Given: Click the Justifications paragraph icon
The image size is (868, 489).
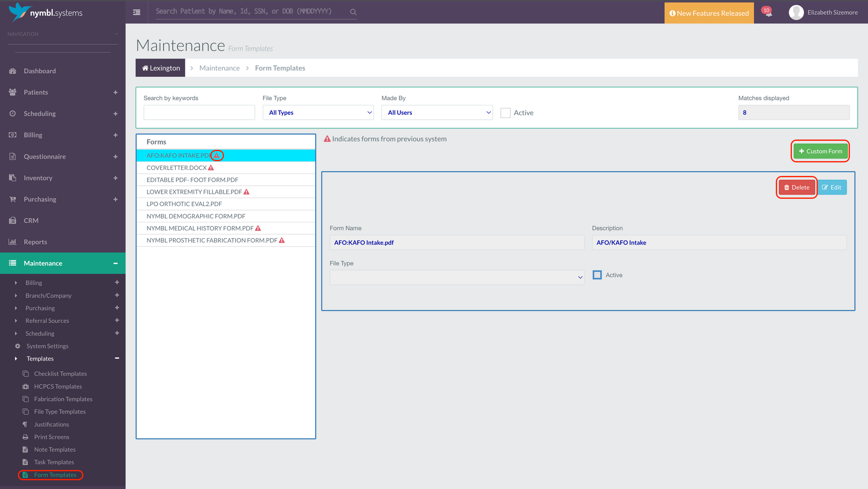Looking at the screenshot, I should [25, 424].
